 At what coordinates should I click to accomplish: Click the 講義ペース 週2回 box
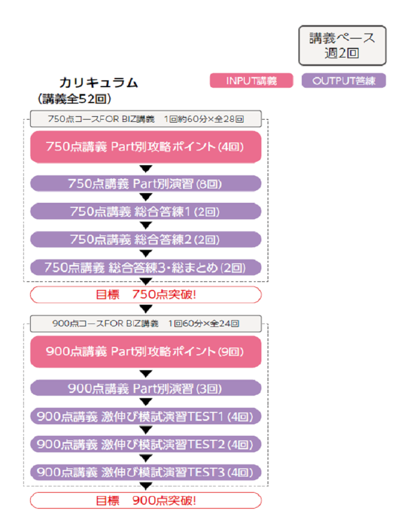[x=342, y=46]
